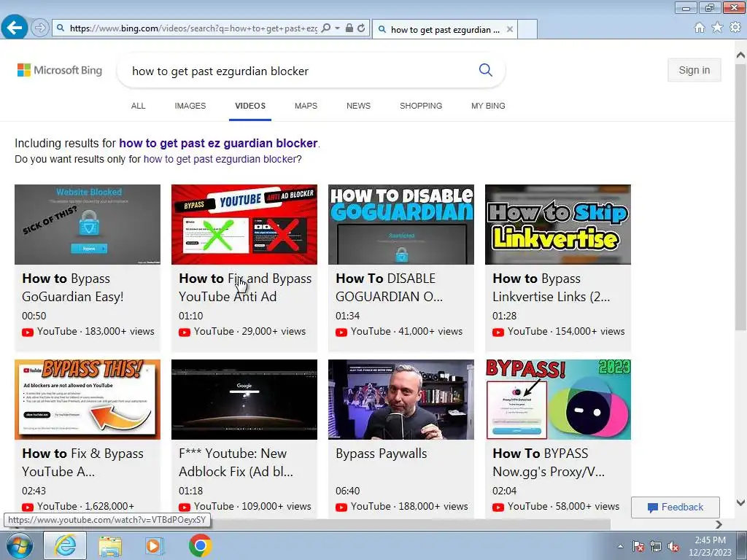Open a new blank tab
The width and height of the screenshot is (747, 560).
point(527,29)
